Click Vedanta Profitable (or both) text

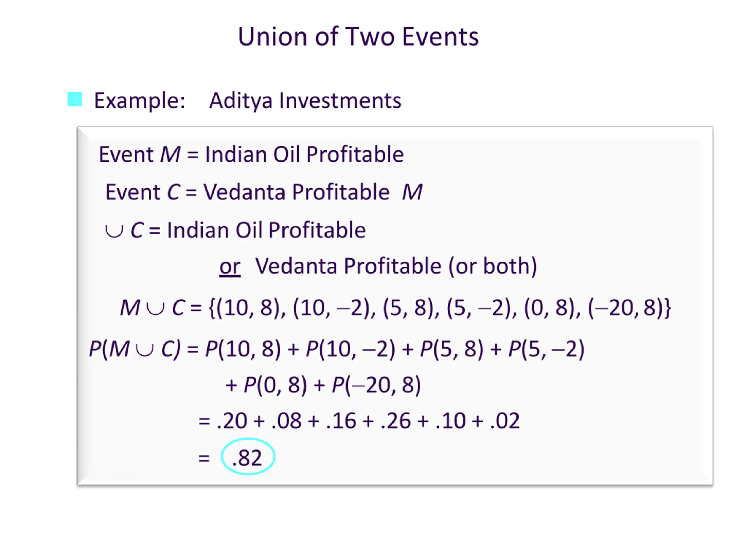pyautogui.click(x=396, y=266)
